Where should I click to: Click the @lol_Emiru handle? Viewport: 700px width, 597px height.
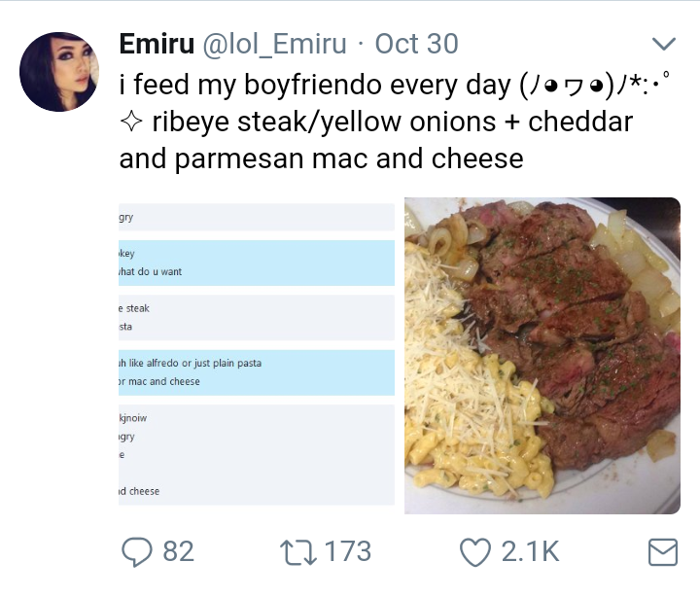click(273, 44)
